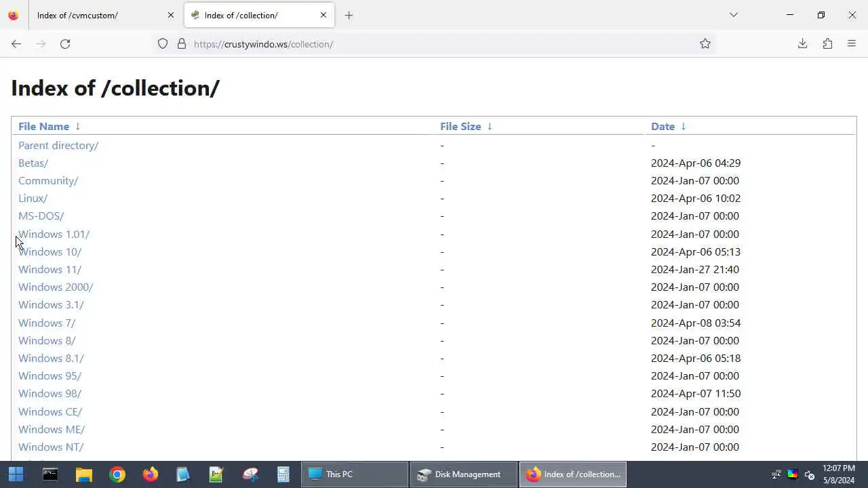Click the Index of /collection taskbar button

(573, 474)
